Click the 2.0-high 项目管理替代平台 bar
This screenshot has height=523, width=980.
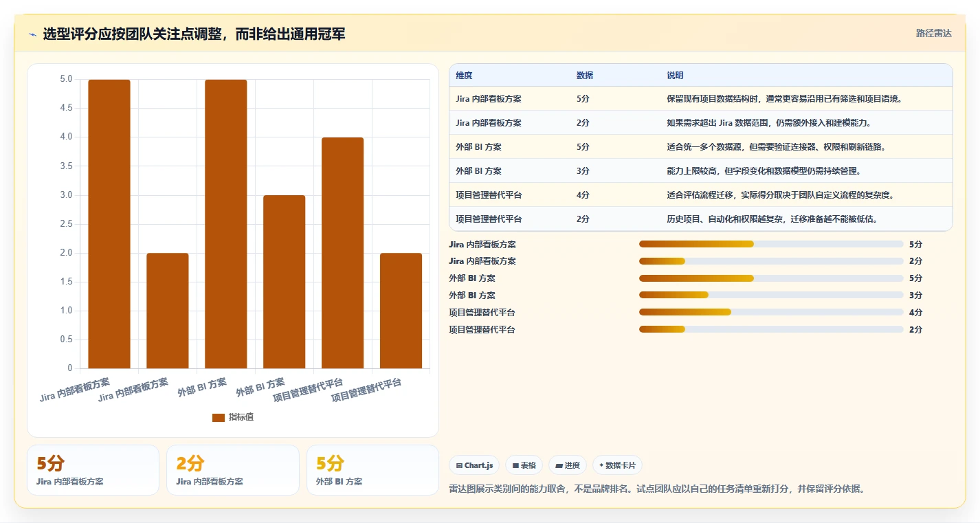coord(401,311)
